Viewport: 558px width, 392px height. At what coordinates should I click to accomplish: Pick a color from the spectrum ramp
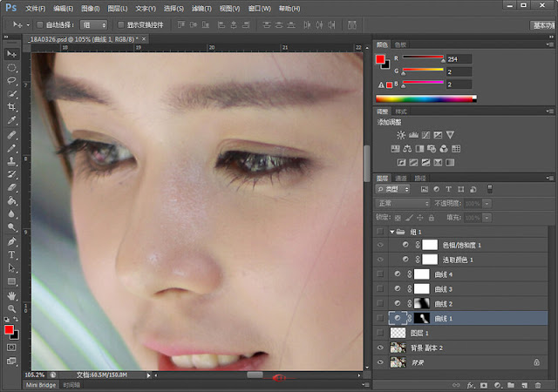426,98
